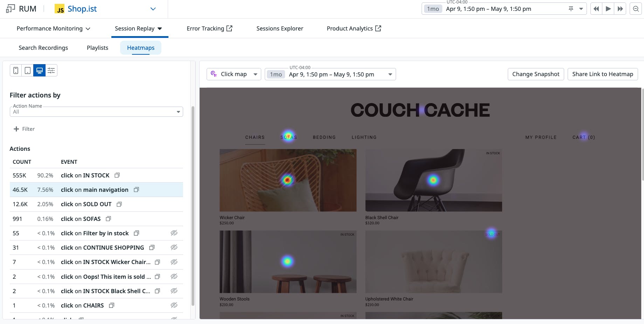Click the play button in time controls

(x=608, y=9)
